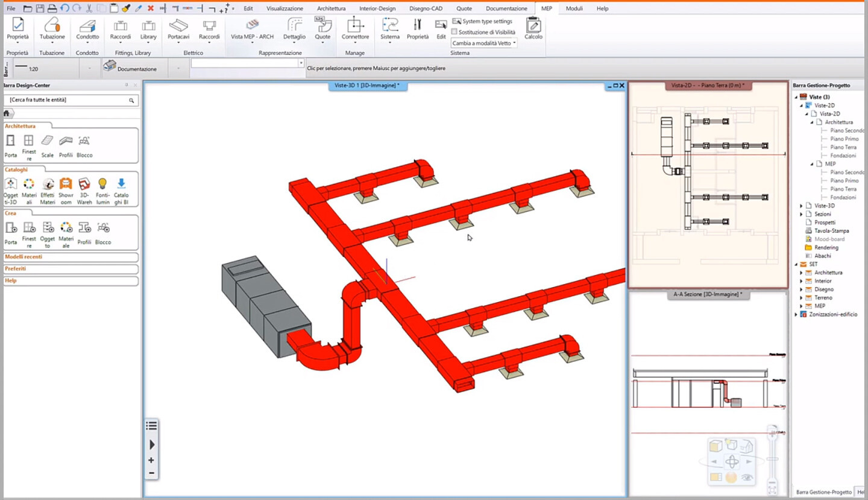Viewport: 868px width, 500px height.
Task: Expand the Architettura node under SET
Action: [802, 273]
